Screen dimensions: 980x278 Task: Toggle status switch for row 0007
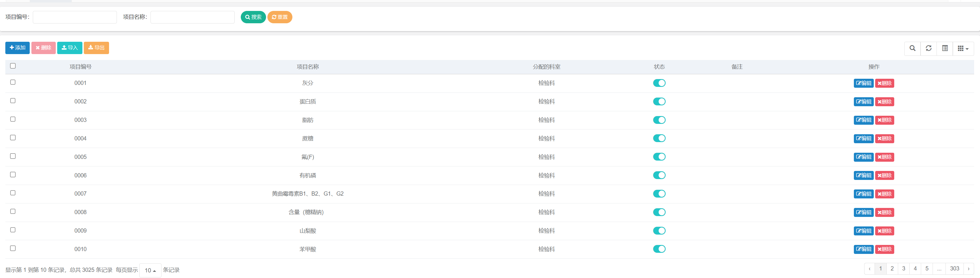click(659, 194)
